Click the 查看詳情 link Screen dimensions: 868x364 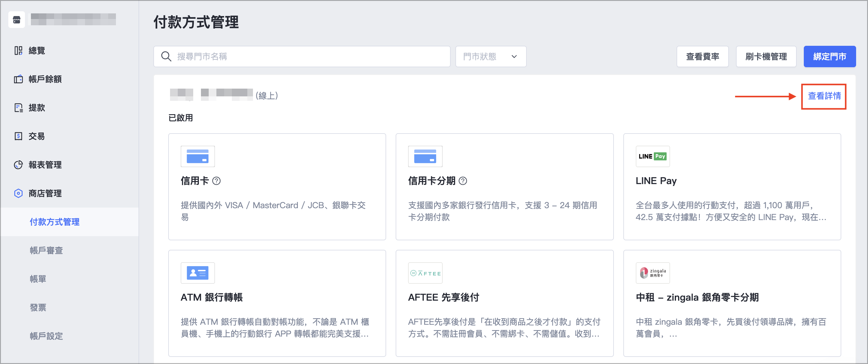point(824,96)
